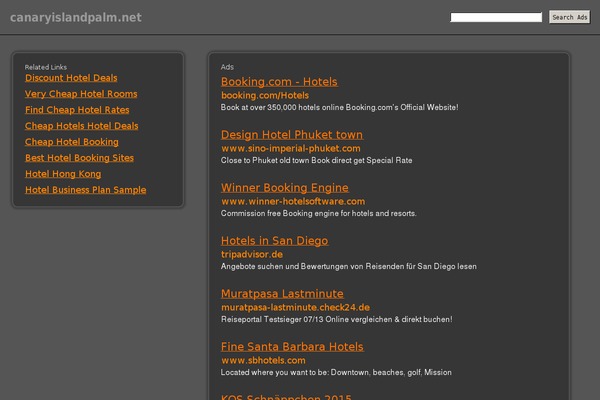Image resolution: width=600 pixels, height=400 pixels.
Task: Open the Winner Booking Engine ad
Action: pos(285,188)
